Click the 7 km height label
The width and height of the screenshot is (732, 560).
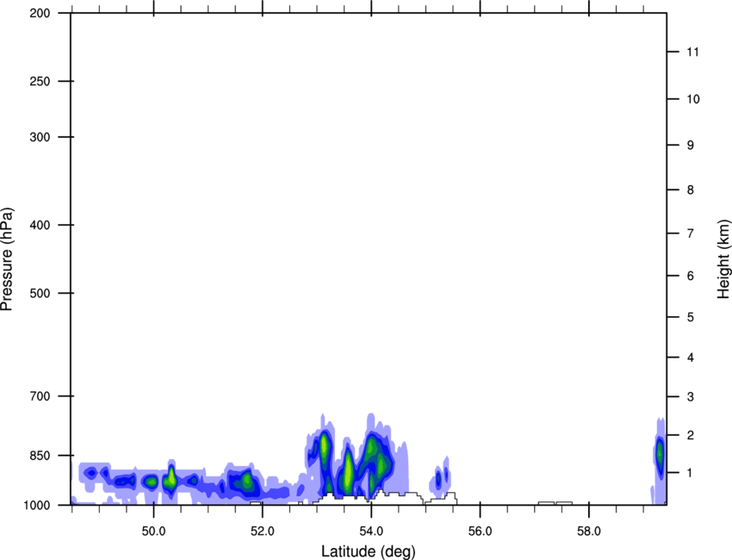coord(691,233)
